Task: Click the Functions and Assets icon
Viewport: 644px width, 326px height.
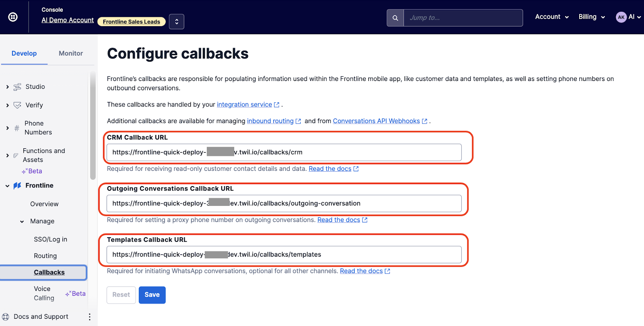Action: click(16, 155)
